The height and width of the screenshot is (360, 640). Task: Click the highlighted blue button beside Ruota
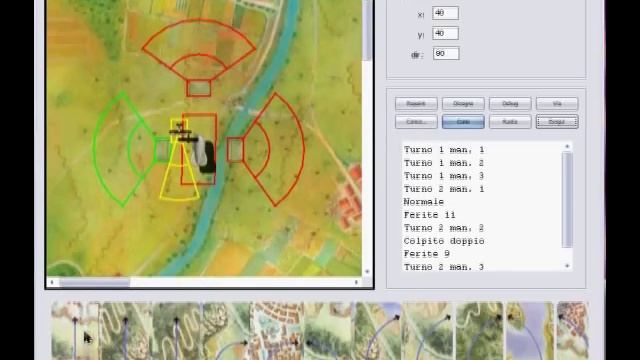(463, 122)
